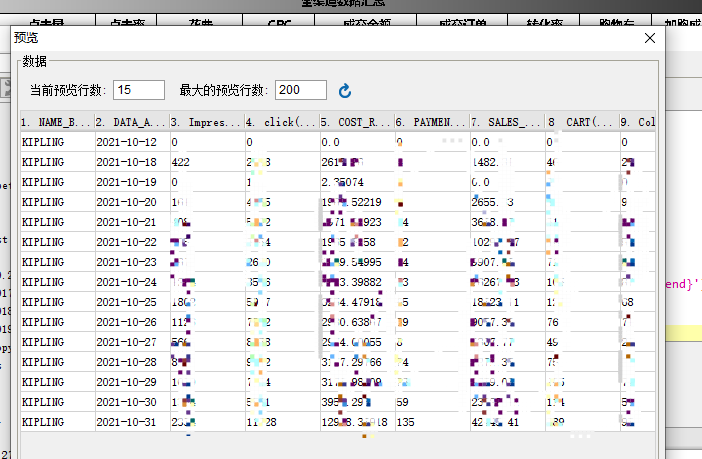Select impressions value 422 in 2021-10-18 row

[x=208, y=162]
